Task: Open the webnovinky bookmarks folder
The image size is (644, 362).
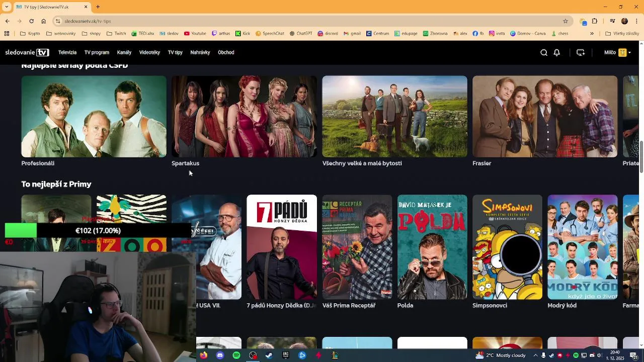Action: point(60,34)
